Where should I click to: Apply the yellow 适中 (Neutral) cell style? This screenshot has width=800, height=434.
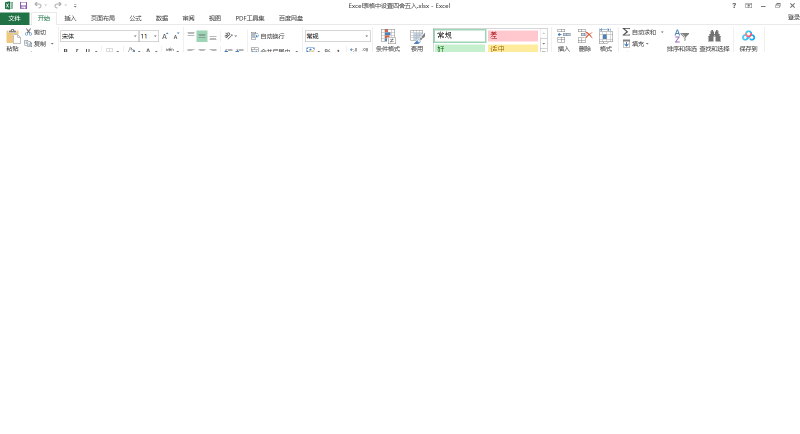513,48
